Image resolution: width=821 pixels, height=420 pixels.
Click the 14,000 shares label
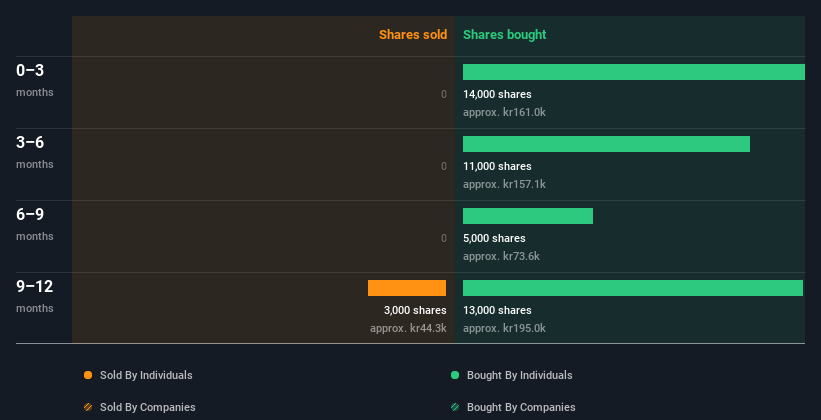[497, 94]
